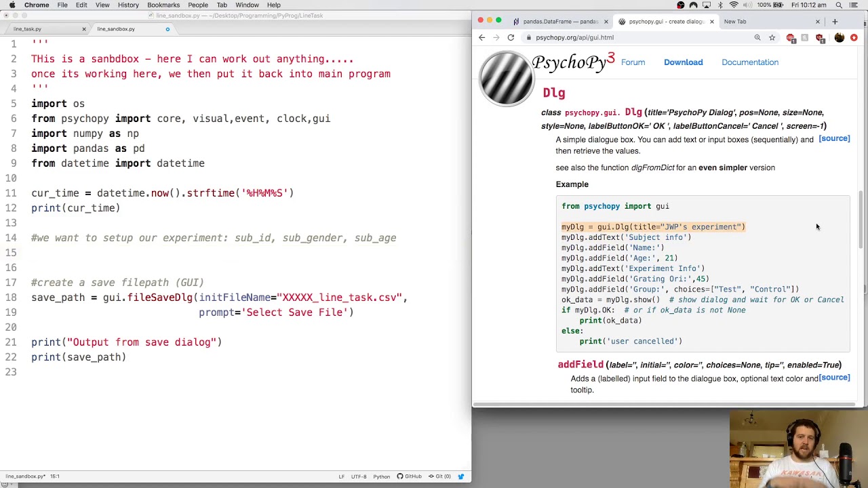The width and height of the screenshot is (868, 488).
Task: Open the Window menu
Action: [248, 5]
